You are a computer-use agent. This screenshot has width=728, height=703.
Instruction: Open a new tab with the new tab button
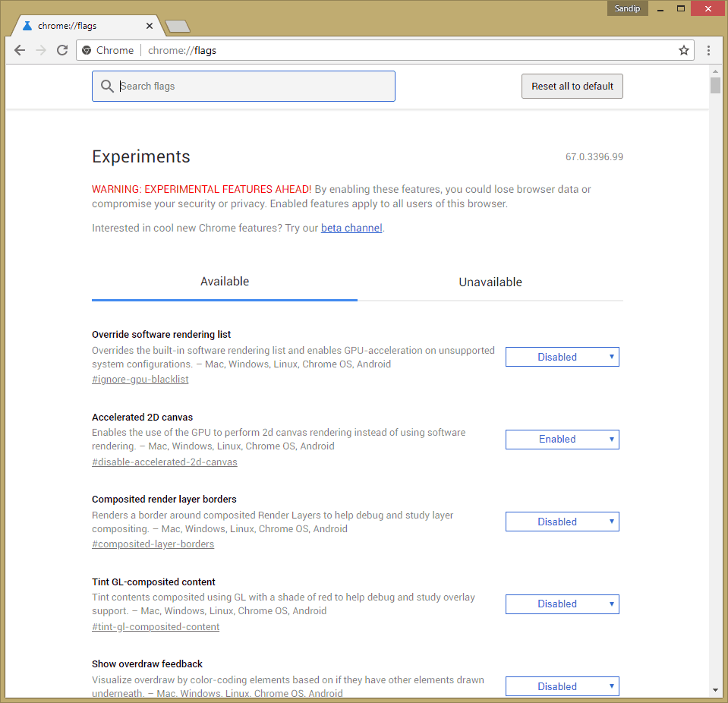(178, 27)
